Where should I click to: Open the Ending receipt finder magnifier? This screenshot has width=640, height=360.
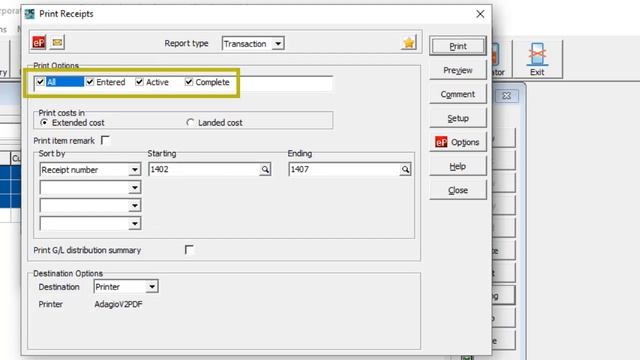pyautogui.click(x=405, y=169)
